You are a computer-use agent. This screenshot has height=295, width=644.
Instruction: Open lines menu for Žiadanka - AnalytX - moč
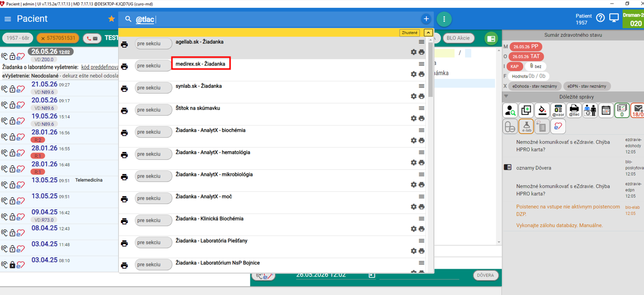(x=421, y=197)
